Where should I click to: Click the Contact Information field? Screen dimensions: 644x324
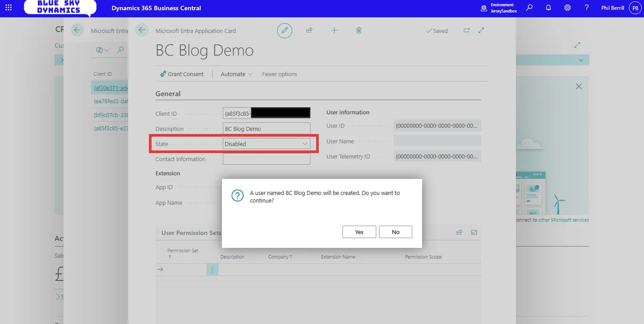click(x=266, y=159)
